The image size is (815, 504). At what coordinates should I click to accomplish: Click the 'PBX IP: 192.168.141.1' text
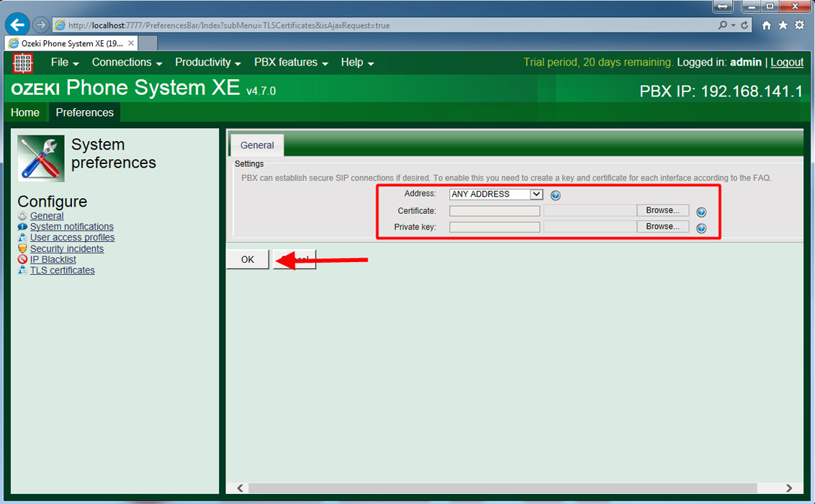[x=721, y=91]
